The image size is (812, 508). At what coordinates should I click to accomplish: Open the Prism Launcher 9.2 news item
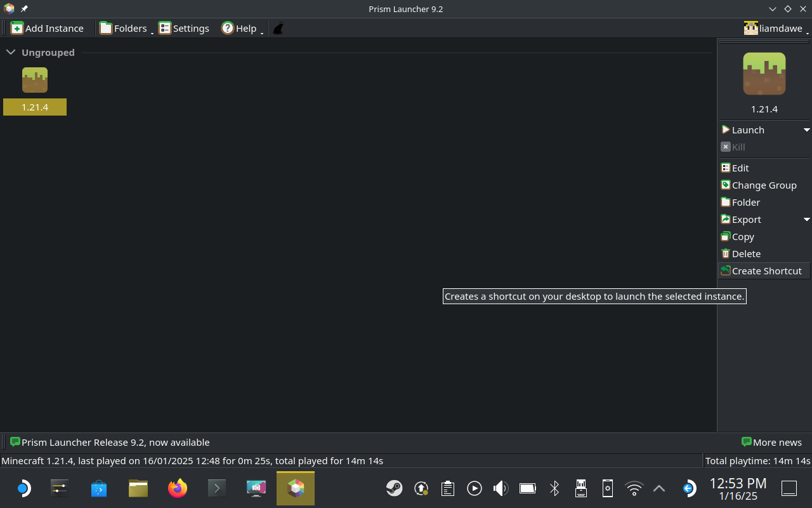[115, 442]
